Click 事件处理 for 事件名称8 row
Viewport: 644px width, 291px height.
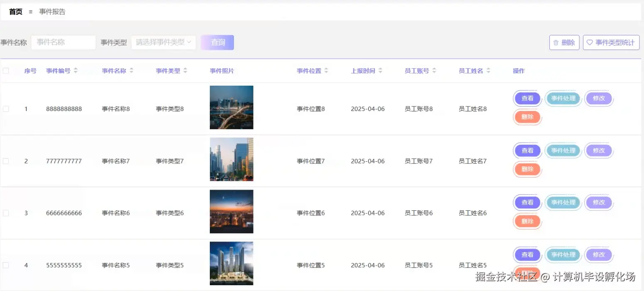tap(563, 98)
